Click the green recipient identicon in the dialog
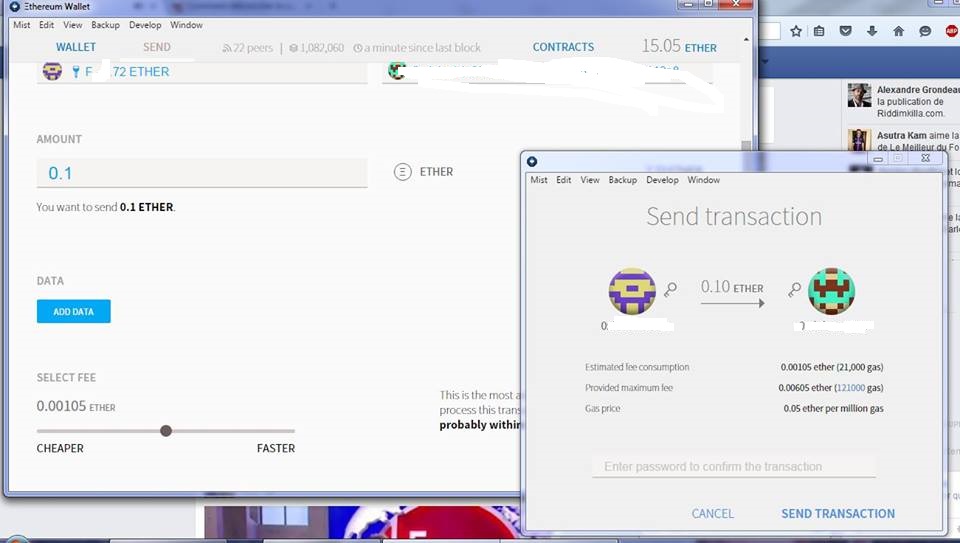The width and height of the screenshot is (960, 543). coord(831,291)
